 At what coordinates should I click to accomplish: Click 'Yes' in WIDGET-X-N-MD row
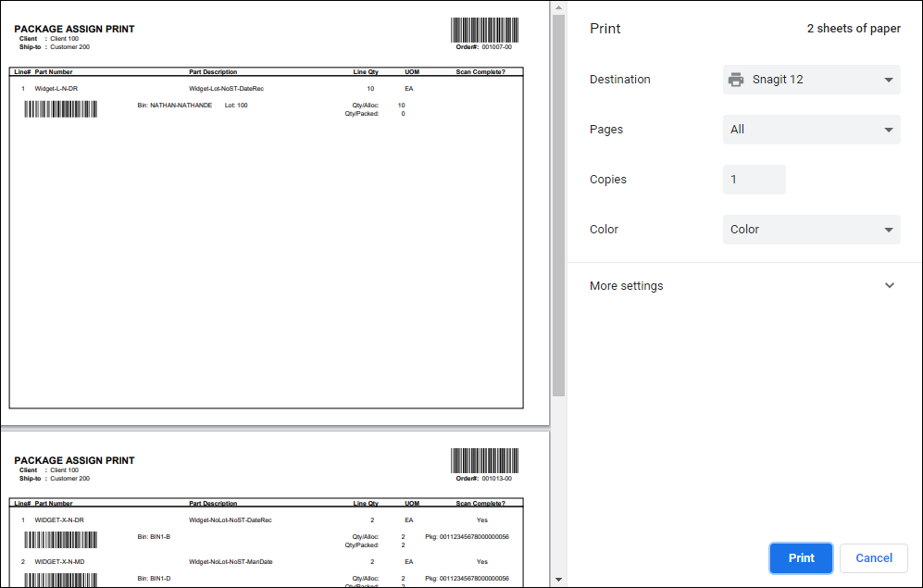click(482, 562)
